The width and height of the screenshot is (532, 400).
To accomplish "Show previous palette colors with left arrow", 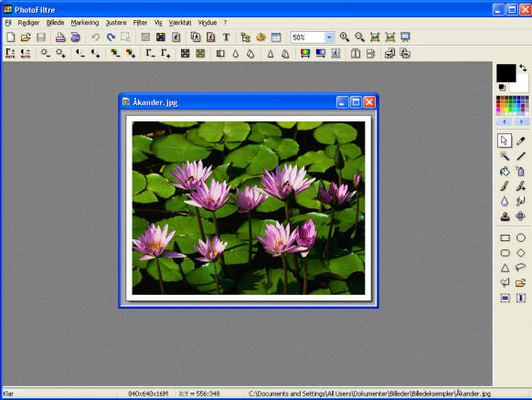I will (x=505, y=121).
